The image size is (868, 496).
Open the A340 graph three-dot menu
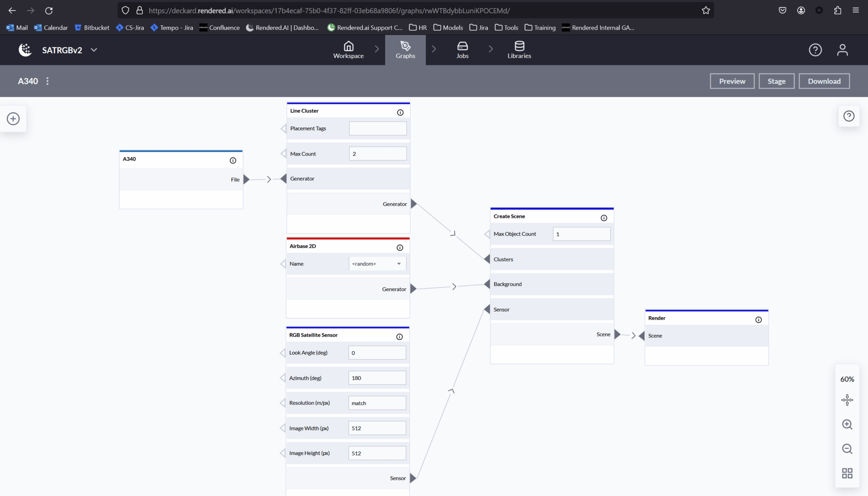pyautogui.click(x=47, y=81)
